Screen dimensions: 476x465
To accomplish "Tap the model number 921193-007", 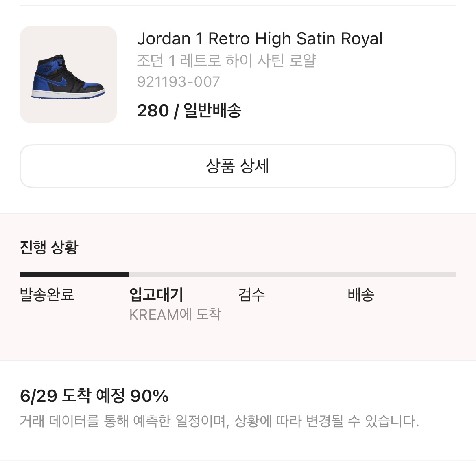I will pos(178,82).
